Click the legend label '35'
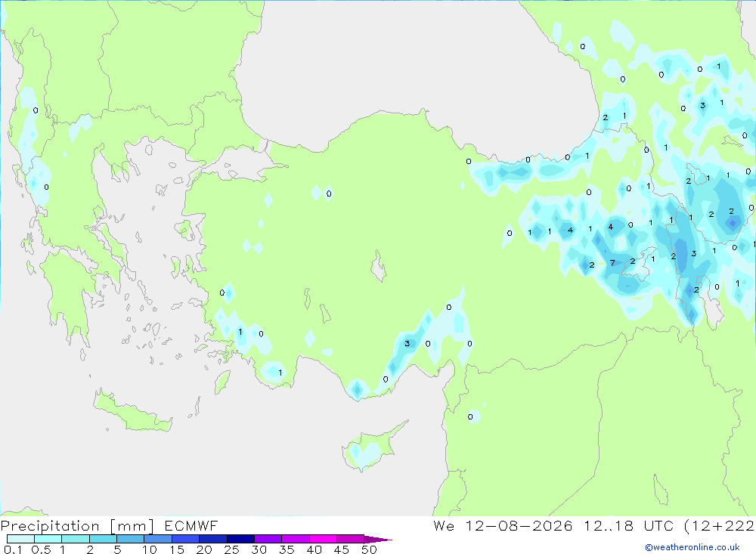This screenshot has width=756, height=554. click(x=287, y=549)
